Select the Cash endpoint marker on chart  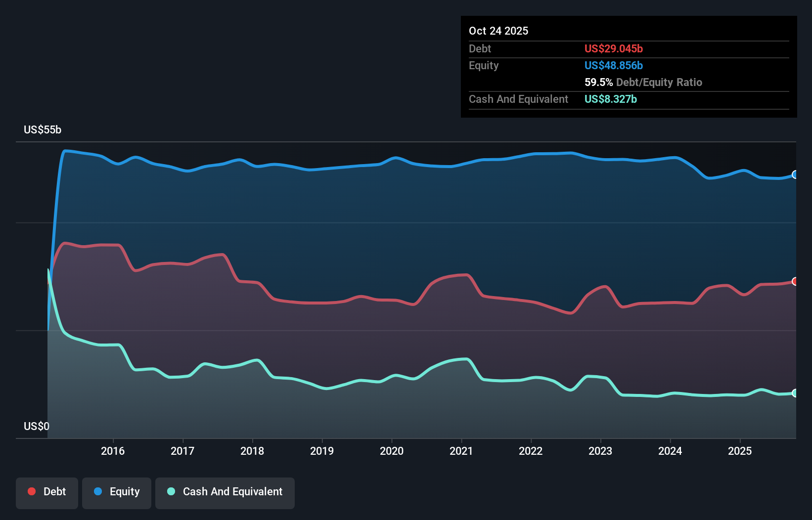(795, 393)
